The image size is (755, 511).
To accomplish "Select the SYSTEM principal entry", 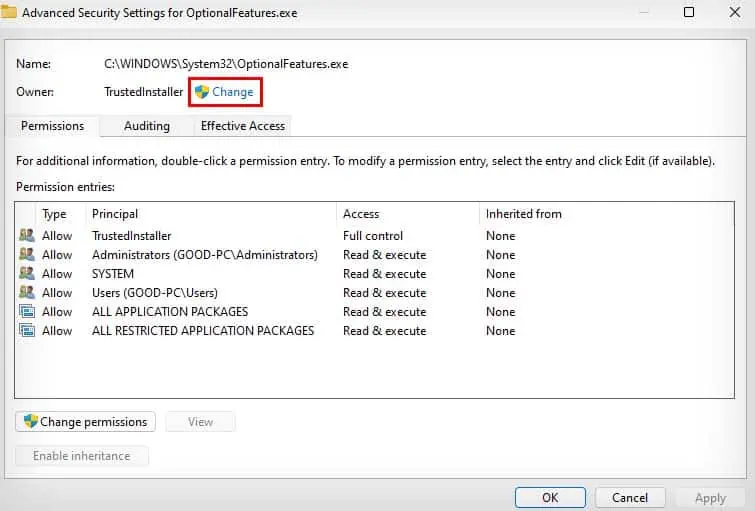I will click(113, 274).
